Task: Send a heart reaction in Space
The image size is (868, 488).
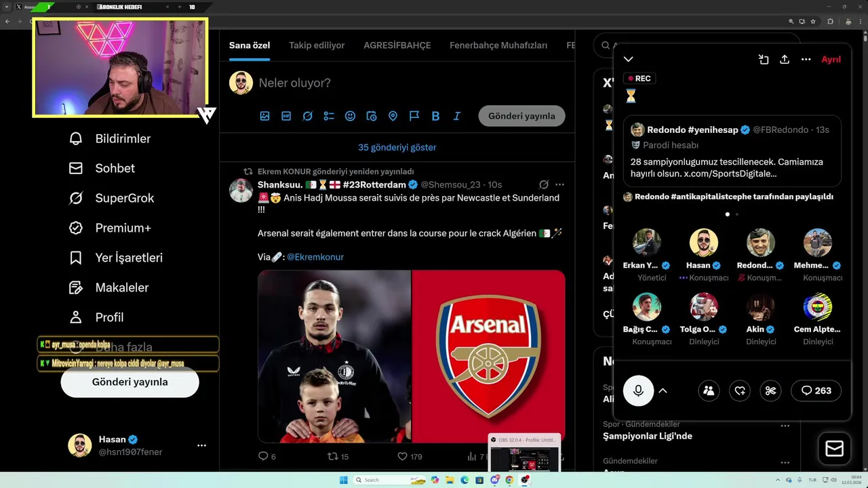Action: tap(740, 390)
